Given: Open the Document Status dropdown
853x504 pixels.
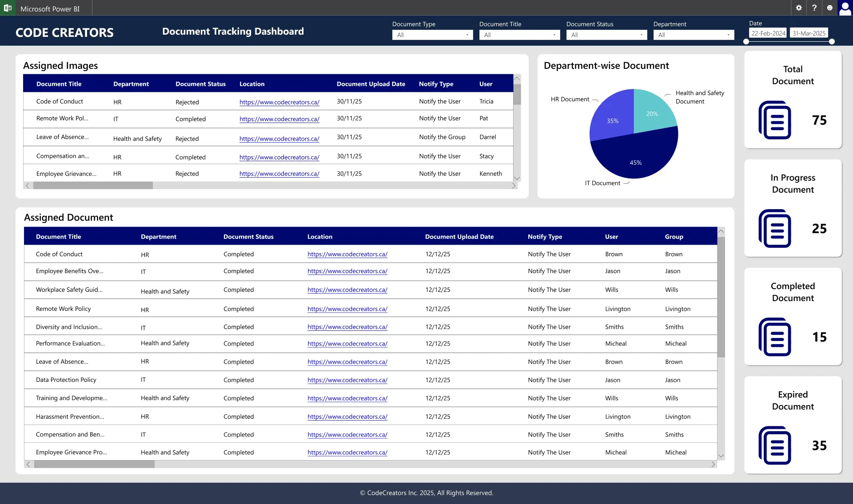Looking at the screenshot, I should (x=642, y=35).
